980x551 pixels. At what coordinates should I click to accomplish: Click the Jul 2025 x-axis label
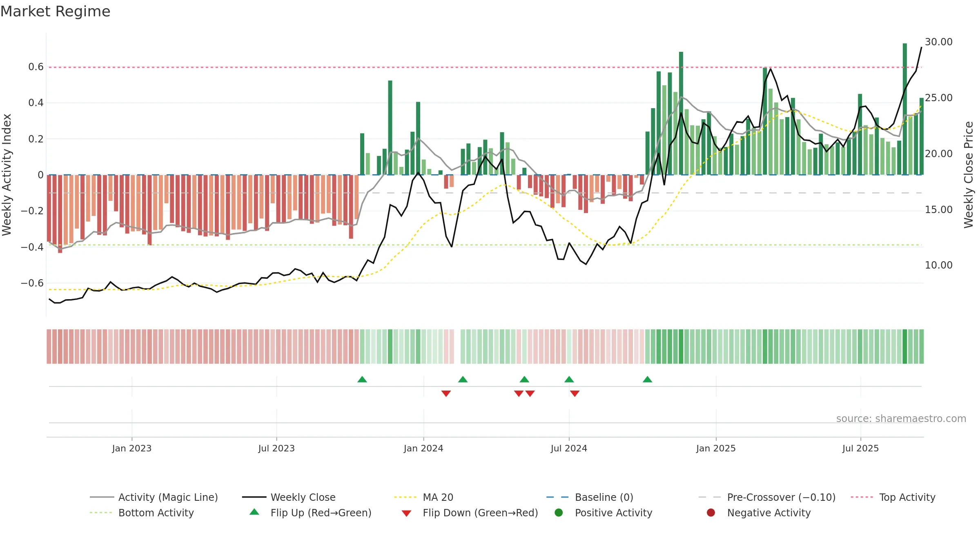click(x=860, y=449)
